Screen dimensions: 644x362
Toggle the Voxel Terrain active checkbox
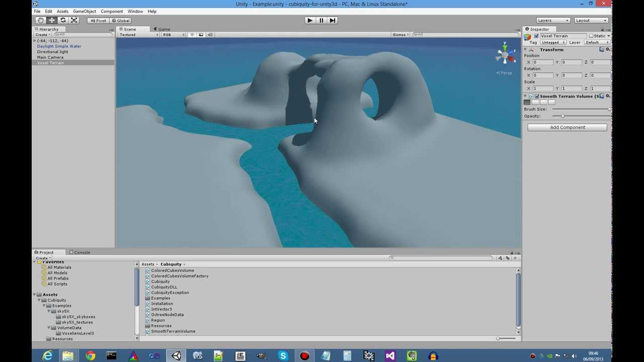click(536, 36)
